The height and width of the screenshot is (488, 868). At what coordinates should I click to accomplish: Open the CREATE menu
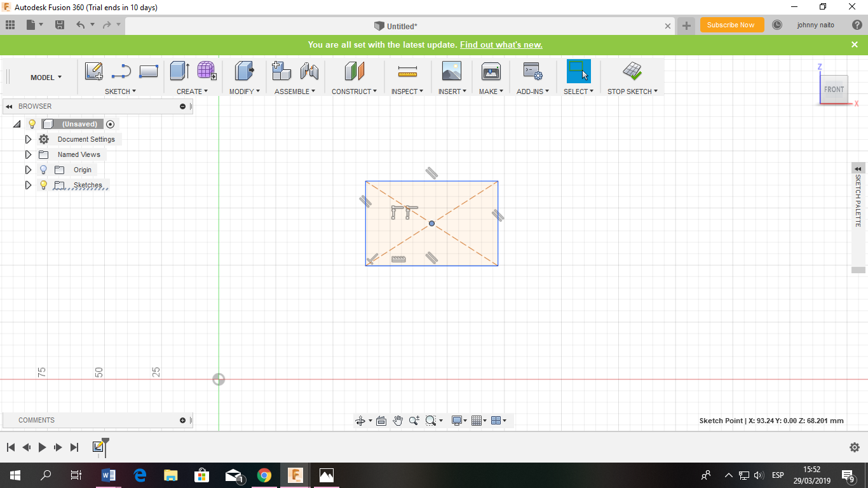[193, 91]
